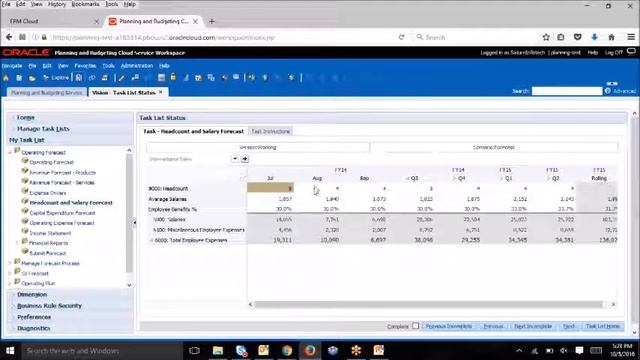Collapse the Operating Forecast folder
Image resolution: width=640 pixels, height=360 pixels.
click(10, 152)
